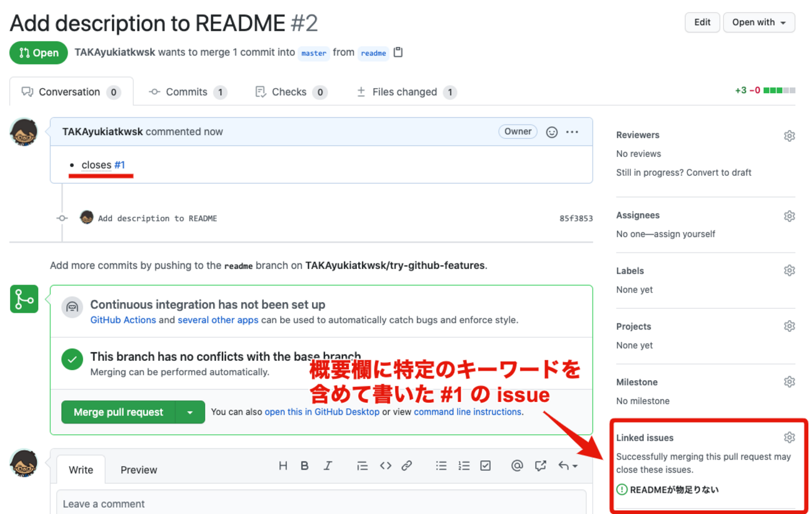Switch to the Commits tab

click(x=188, y=92)
